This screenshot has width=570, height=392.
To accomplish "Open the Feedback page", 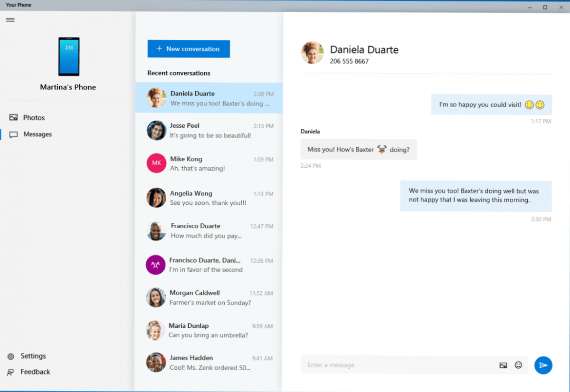I will (35, 372).
